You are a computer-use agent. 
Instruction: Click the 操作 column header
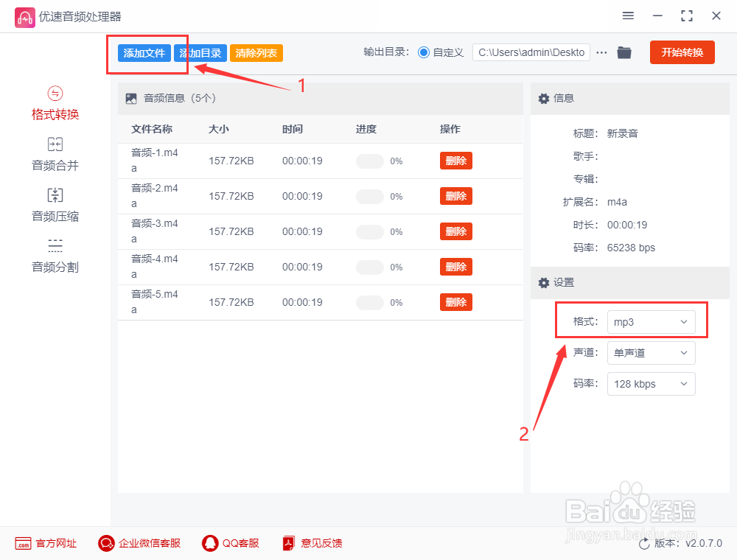(450, 129)
